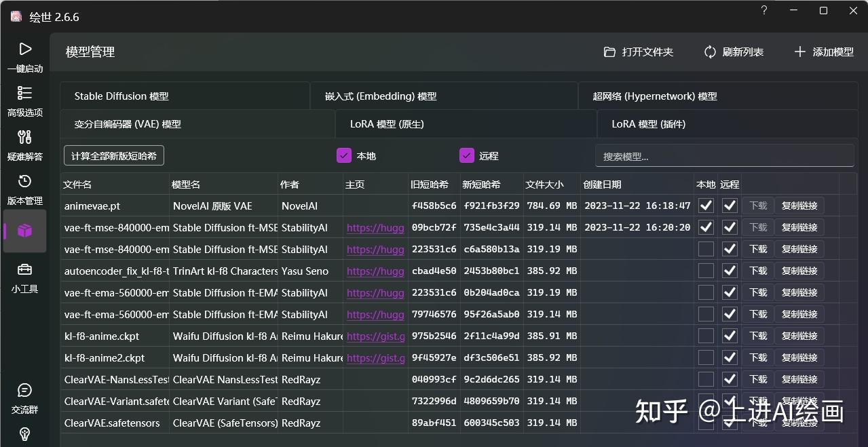Open the 高级选项 settings icon

pyautogui.click(x=25, y=94)
